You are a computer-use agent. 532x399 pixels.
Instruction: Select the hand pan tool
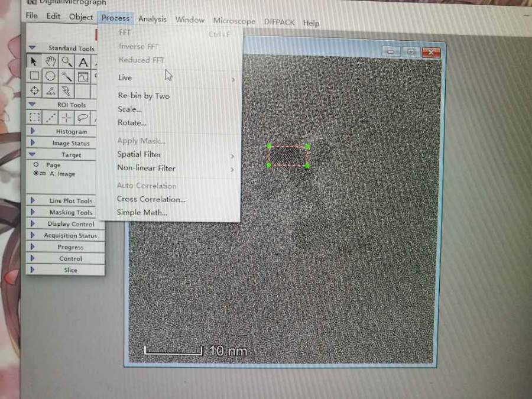pos(51,61)
